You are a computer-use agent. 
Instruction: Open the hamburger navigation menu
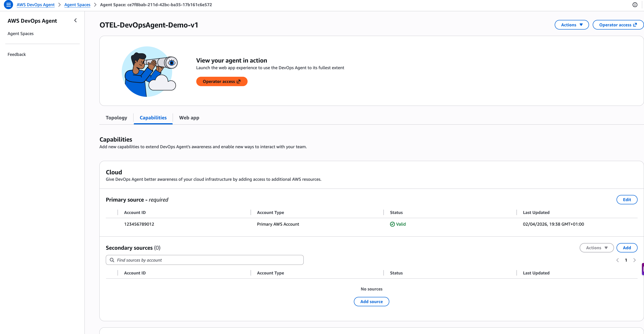(8, 5)
